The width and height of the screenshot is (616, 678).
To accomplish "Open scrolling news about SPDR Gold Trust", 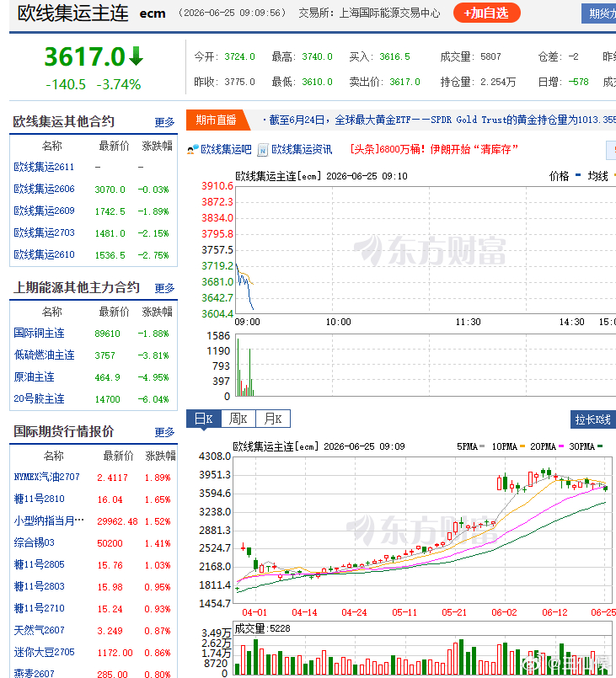I will tap(439, 120).
